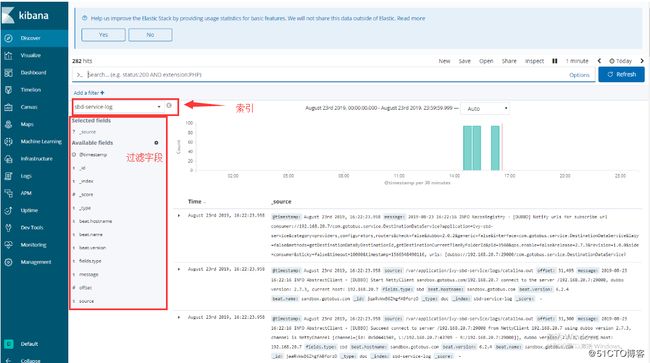Select Discover in the sidebar
This screenshot has height=363, width=650.
34,38
